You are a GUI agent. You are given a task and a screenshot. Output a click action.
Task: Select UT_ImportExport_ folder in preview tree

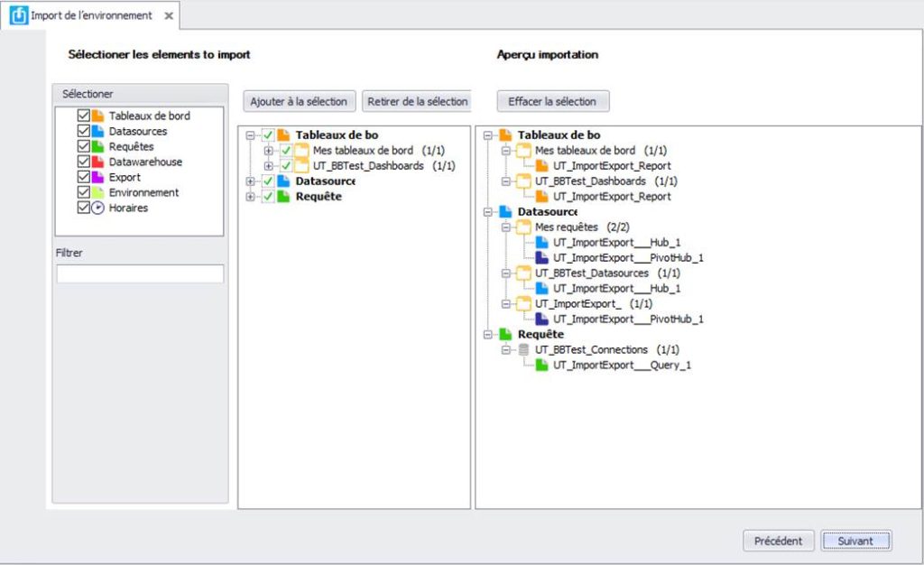tap(577, 303)
